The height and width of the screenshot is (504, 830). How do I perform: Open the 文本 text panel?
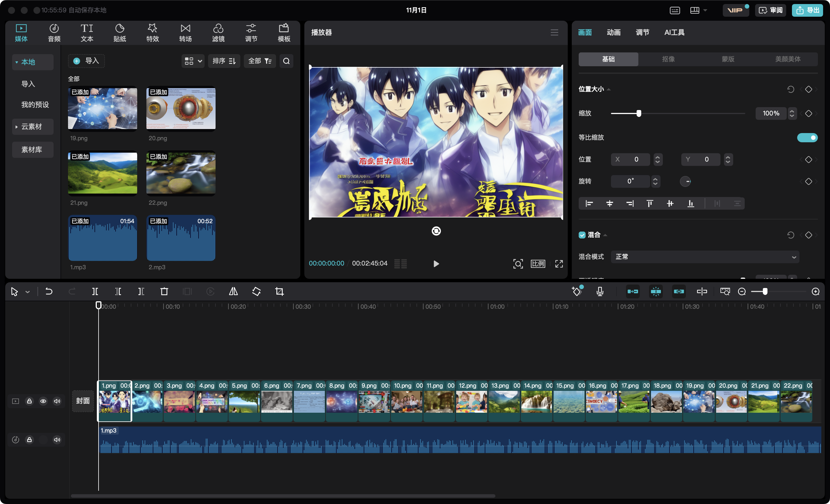click(87, 33)
